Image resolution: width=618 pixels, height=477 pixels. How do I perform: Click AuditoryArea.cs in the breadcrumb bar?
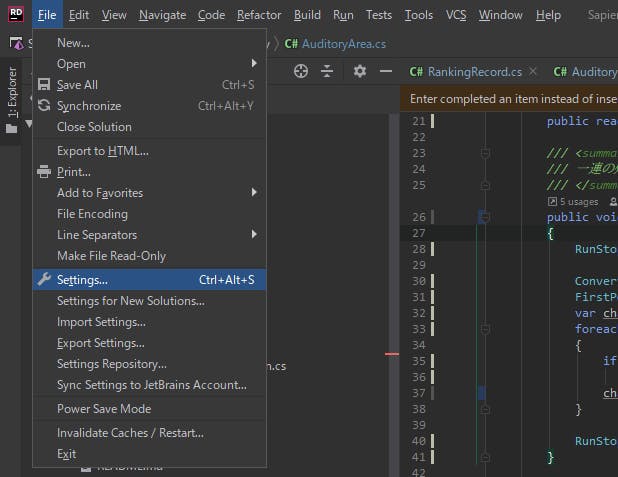[x=344, y=44]
